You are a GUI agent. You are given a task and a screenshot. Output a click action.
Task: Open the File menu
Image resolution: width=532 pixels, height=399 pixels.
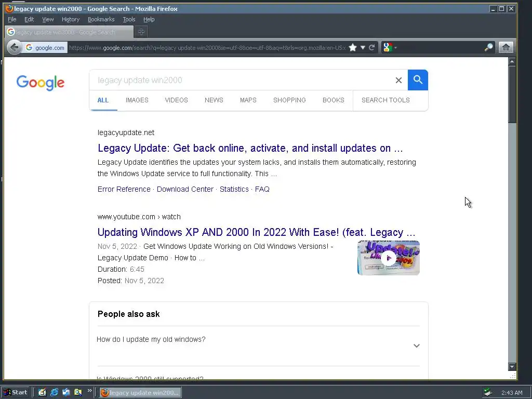[x=12, y=19]
